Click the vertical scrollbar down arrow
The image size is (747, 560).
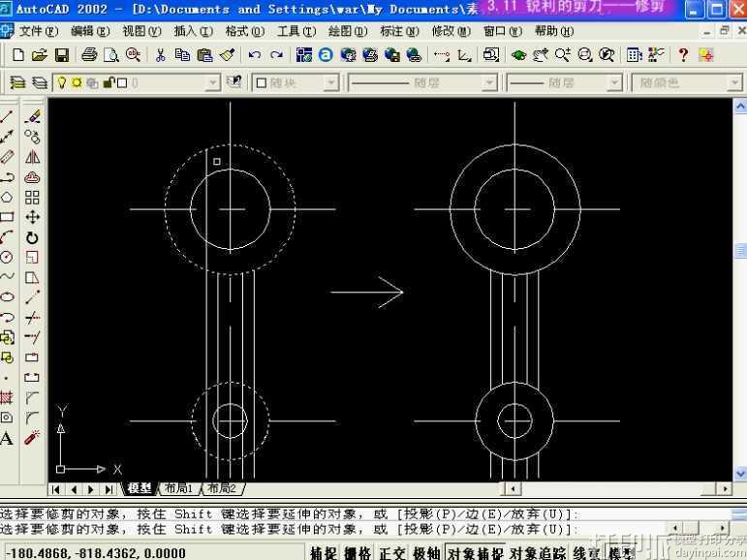(x=740, y=474)
